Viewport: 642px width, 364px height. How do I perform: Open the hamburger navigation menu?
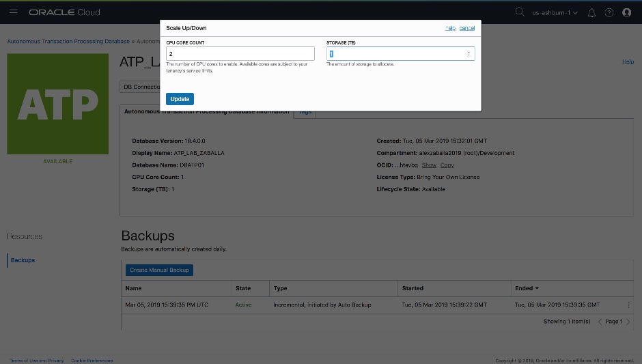[14, 12]
